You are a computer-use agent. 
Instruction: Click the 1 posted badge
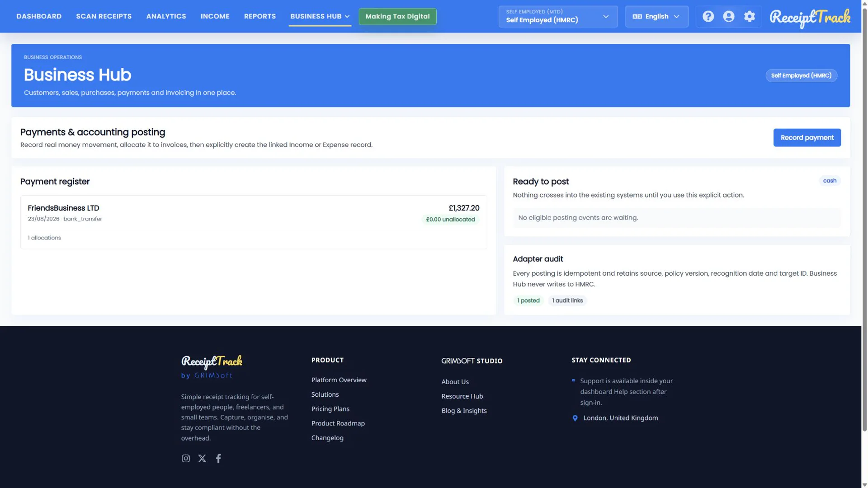[528, 300]
